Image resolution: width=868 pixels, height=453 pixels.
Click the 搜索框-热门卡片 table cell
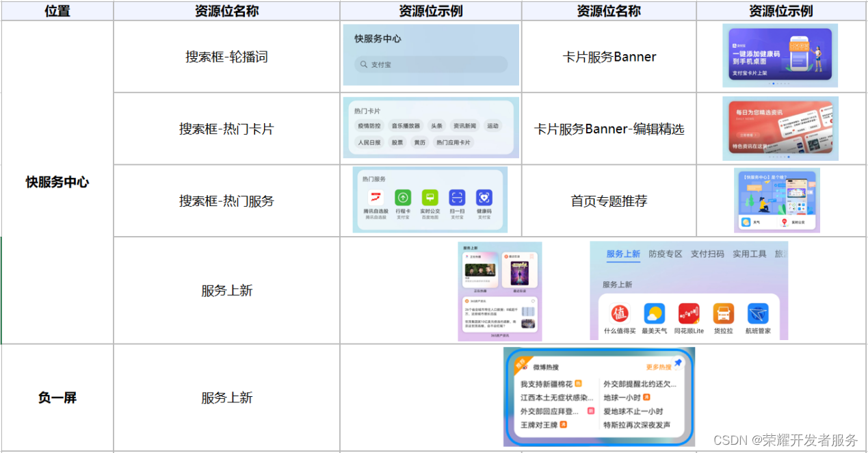point(226,129)
